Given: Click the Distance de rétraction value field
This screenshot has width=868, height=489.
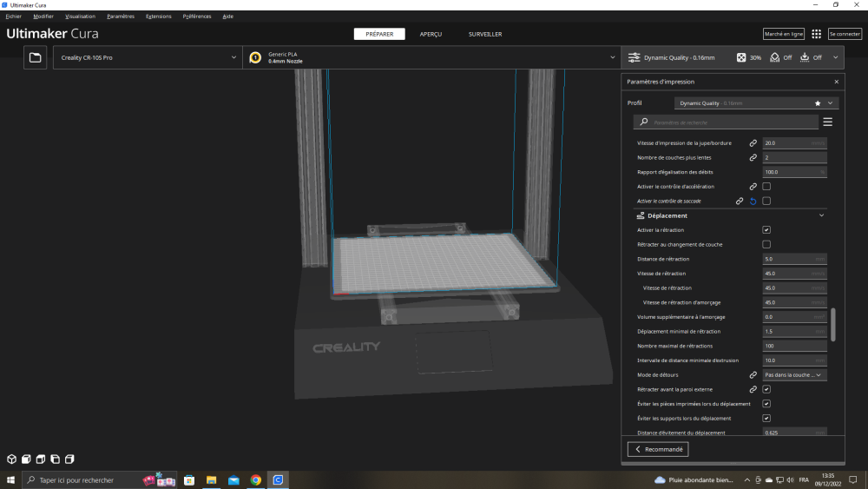Looking at the screenshot, I should click(x=794, y=259).
